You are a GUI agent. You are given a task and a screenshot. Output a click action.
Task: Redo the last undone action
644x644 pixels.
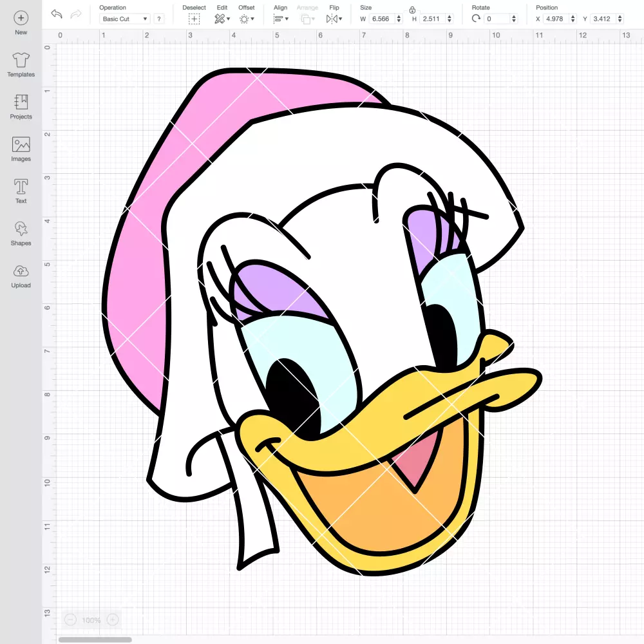(76, 14)
